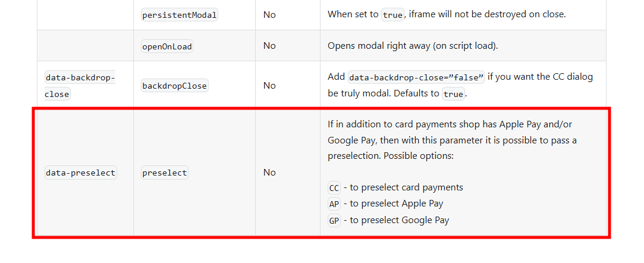Click the No value in preselect row
This screenshot has width=644, height=263.
pyautogui.click(x=269, y=173)
